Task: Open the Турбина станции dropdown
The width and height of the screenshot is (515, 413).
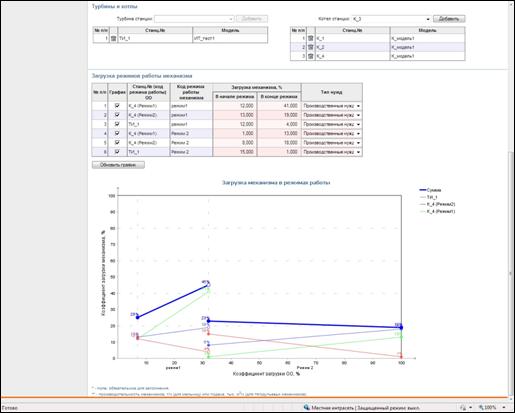Action: tap(194, 19)
